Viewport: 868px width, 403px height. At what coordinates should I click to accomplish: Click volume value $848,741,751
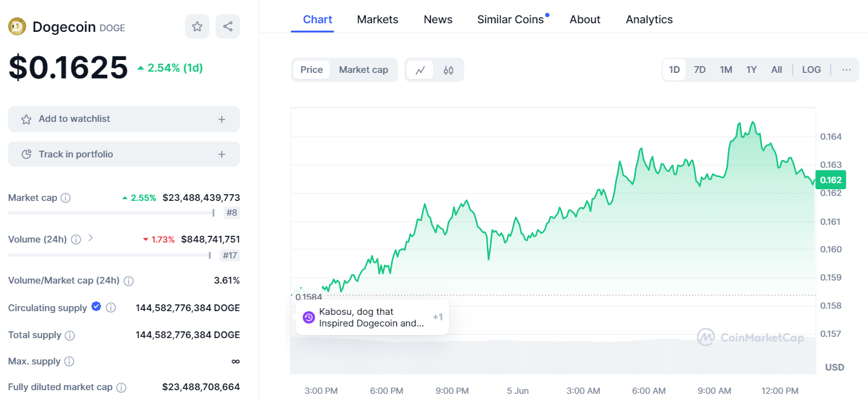click(211, 239)
